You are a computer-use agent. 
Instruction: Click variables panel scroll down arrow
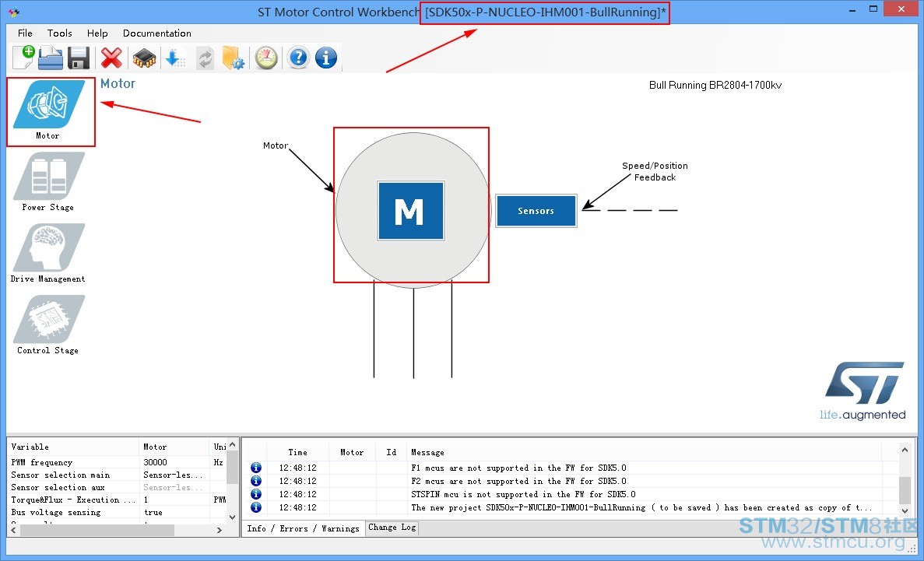(x=232, y=517)
